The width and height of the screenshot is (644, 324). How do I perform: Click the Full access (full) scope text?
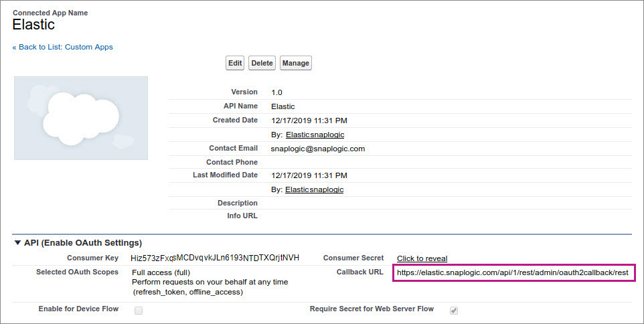161,272
